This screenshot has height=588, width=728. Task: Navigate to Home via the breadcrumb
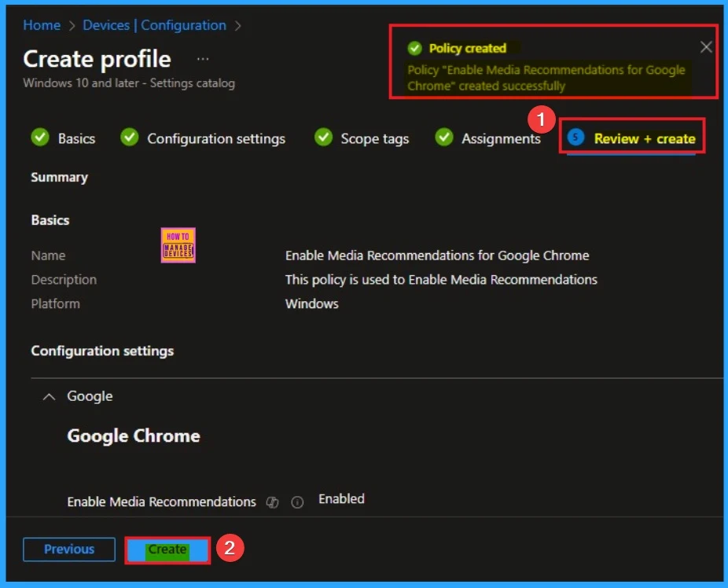(41, 25)
